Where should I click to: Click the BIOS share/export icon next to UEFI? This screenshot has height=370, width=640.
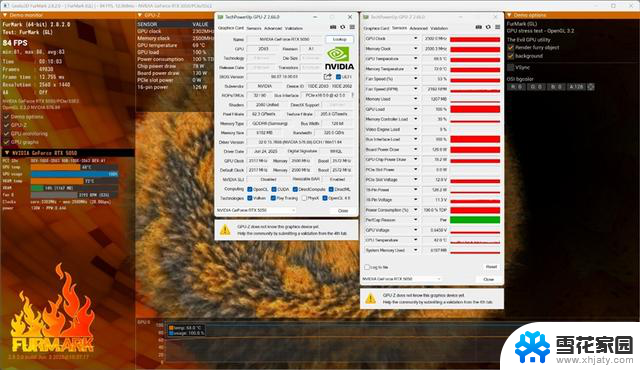pyautogui.click(x=327, y=76)
